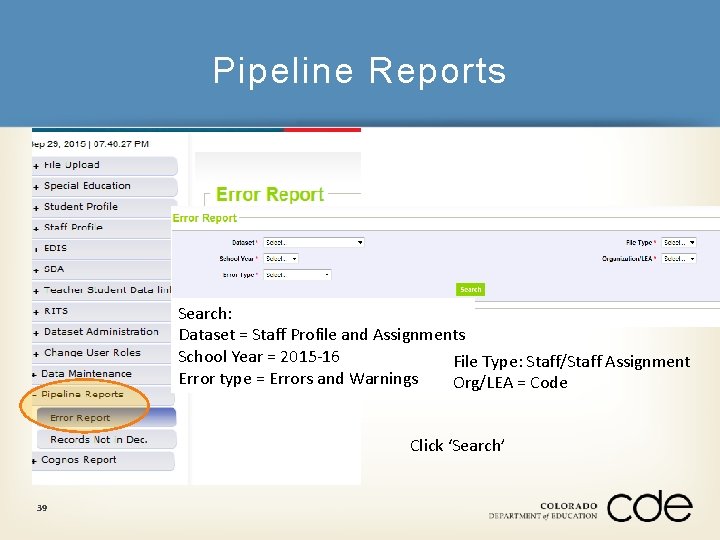Open Records Not in Dec. report
The width and height of the screenshot is (720, 540).
107,439
